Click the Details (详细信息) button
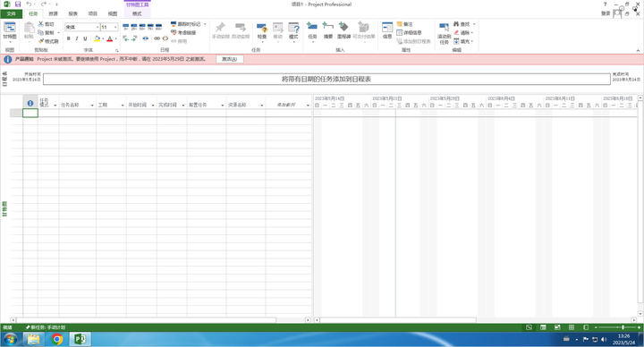644x347 pixels. tap(409, 32)
